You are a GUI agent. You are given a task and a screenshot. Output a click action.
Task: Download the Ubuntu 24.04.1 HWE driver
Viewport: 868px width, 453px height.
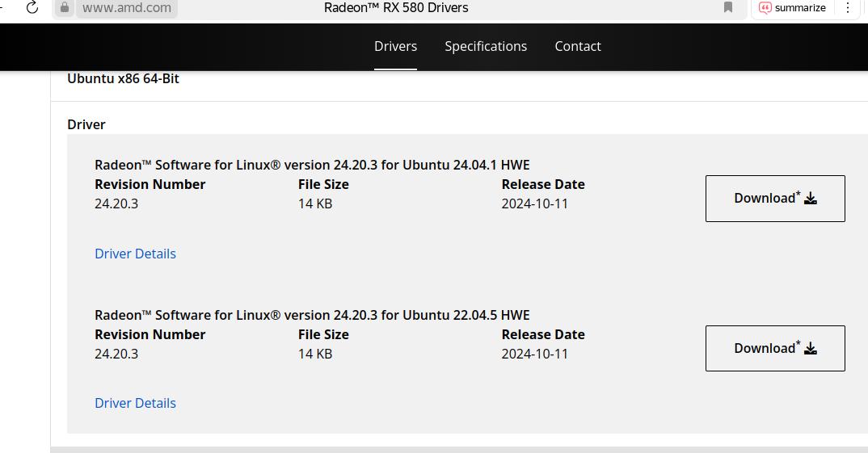tap(775, 199)
